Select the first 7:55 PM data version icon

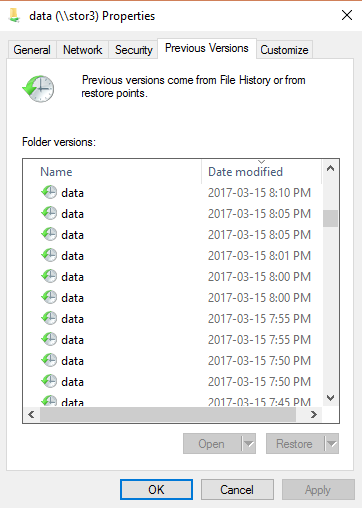[49, 318]
